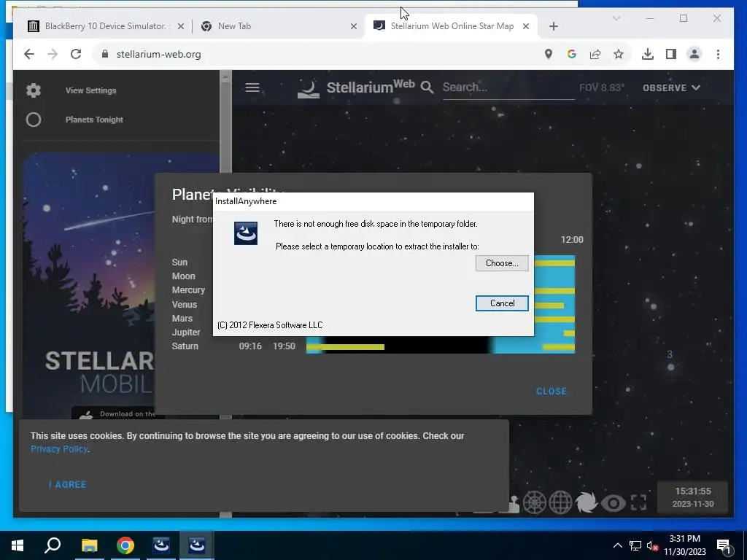Open Windows taskbar search
This screenshot has height=560, width=747.
[53, 545]
